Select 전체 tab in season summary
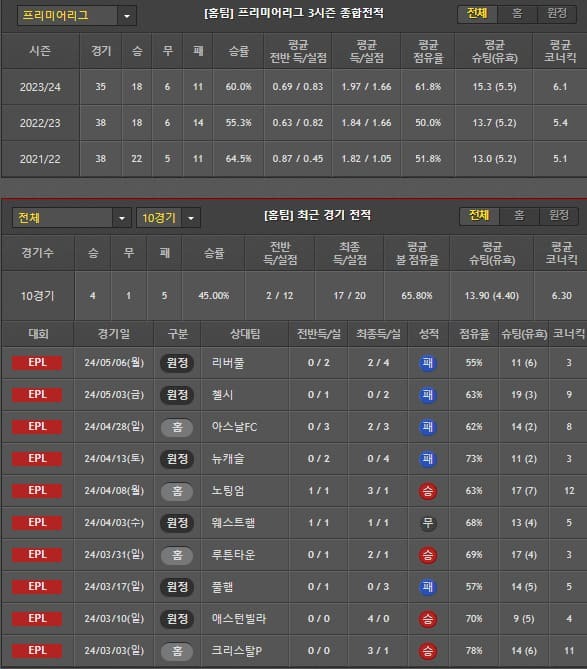Viewport: 587px width, 669px height. (477, 14)
